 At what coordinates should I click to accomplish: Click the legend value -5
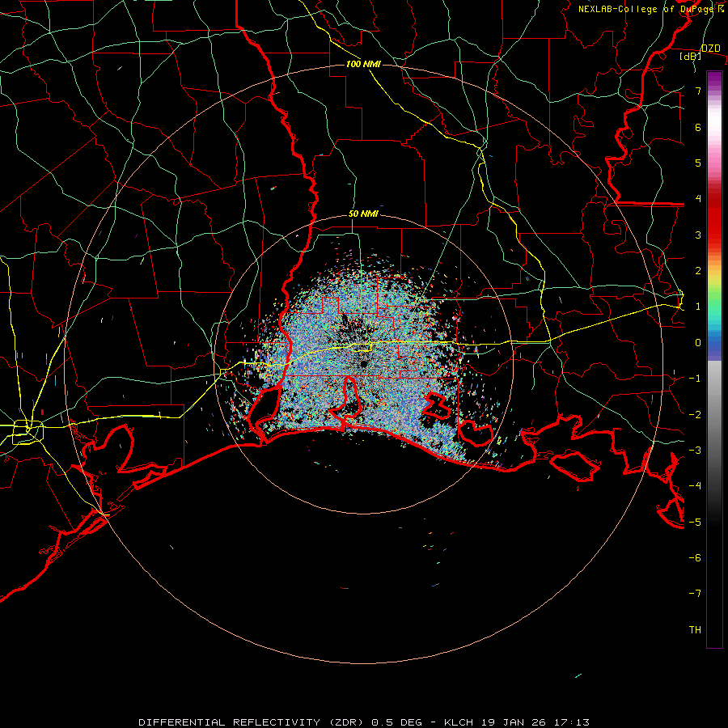(x=695, y=522)
